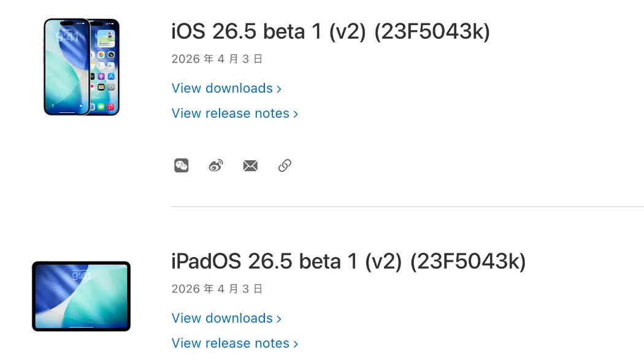Share the iOS beta via WeChat icon
Image resolution: width=644 pixels, height=362 pixels.
(x=181, y=165)
